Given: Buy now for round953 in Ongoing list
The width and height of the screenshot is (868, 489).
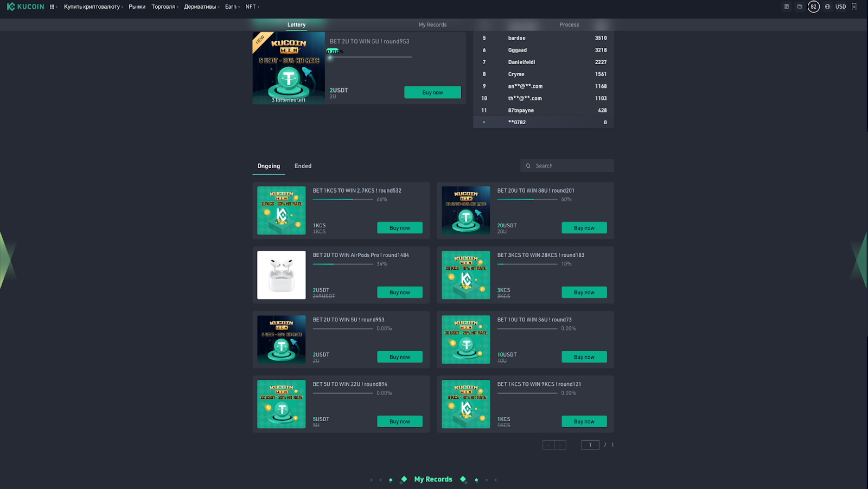Looking at the screenshot, I should (x=400, y=357).
